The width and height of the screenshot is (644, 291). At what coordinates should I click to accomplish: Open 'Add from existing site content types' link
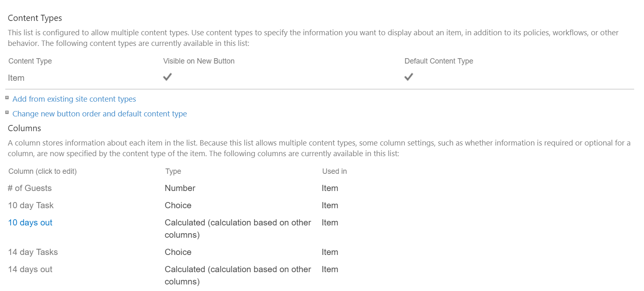74,99
